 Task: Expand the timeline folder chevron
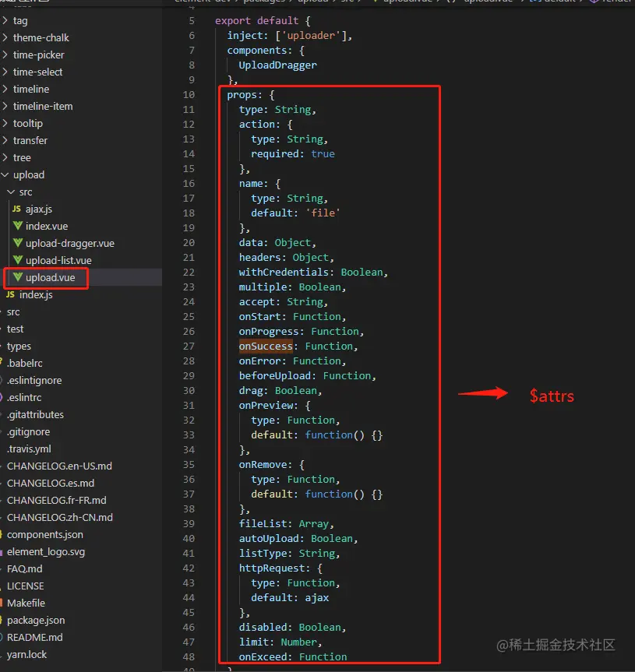click(x=5, y=89)
